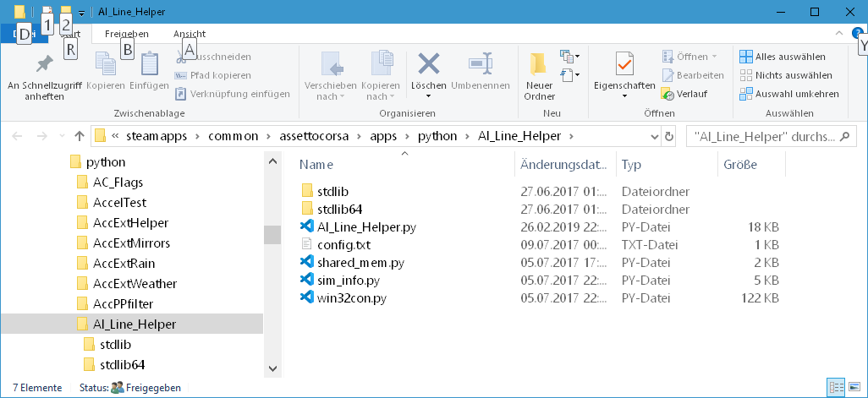Open the Kopieren nach menu
Viewport: 868px width, 398px height.
pos(381,76)
